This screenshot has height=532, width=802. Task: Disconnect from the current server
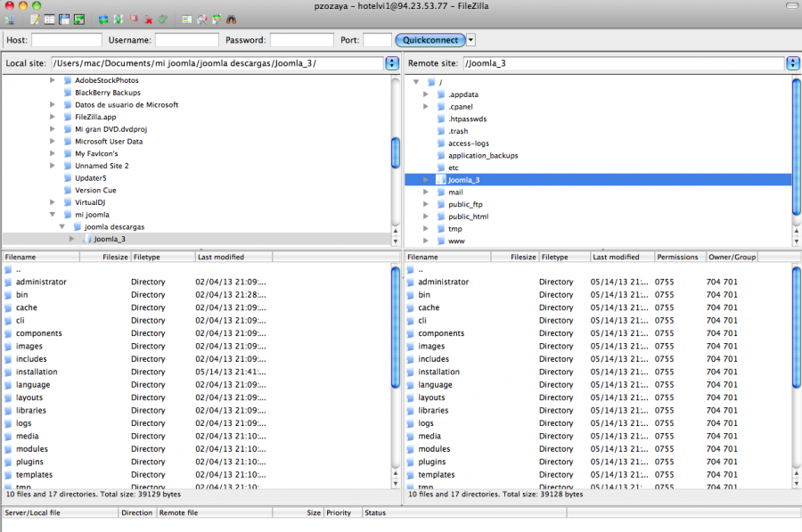(x=148, y=20)
